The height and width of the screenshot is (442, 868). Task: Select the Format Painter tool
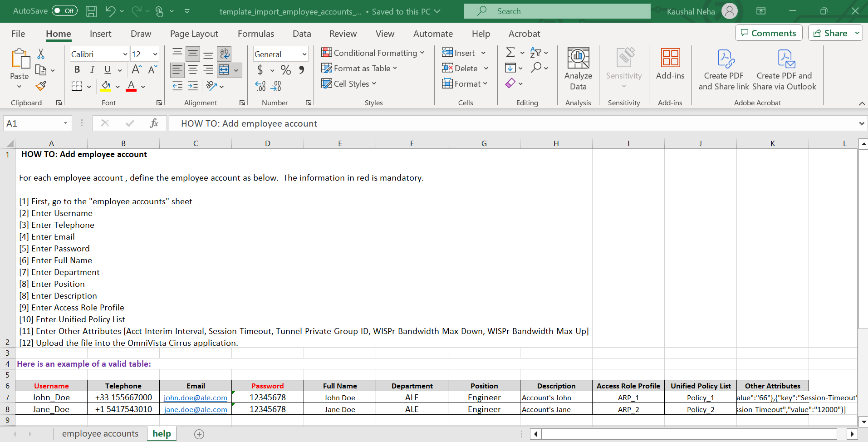click(40, 86)
